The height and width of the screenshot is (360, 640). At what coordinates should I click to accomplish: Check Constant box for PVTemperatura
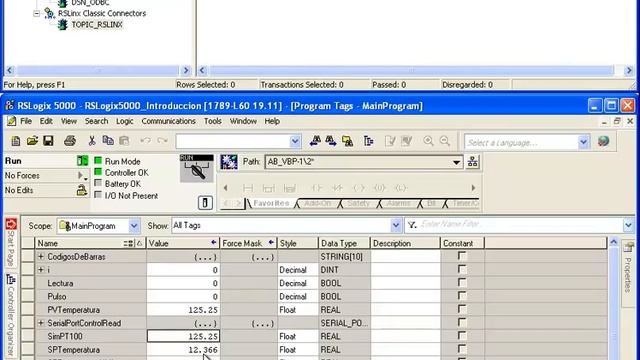[462, 309]
